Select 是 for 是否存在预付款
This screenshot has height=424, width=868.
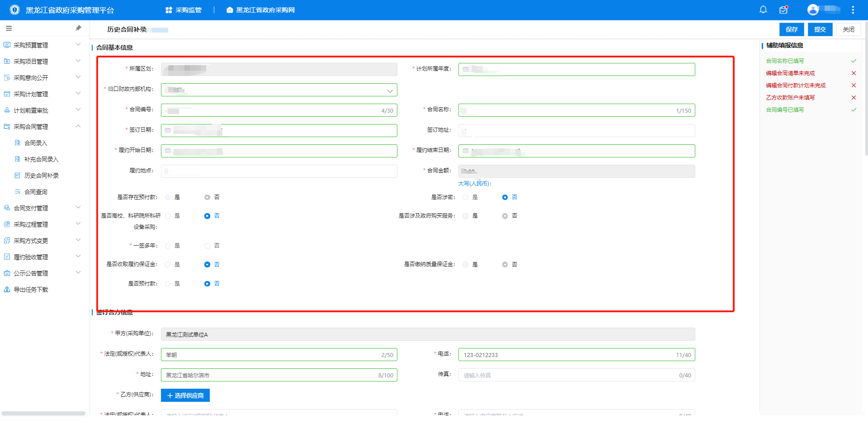[168, 197]
